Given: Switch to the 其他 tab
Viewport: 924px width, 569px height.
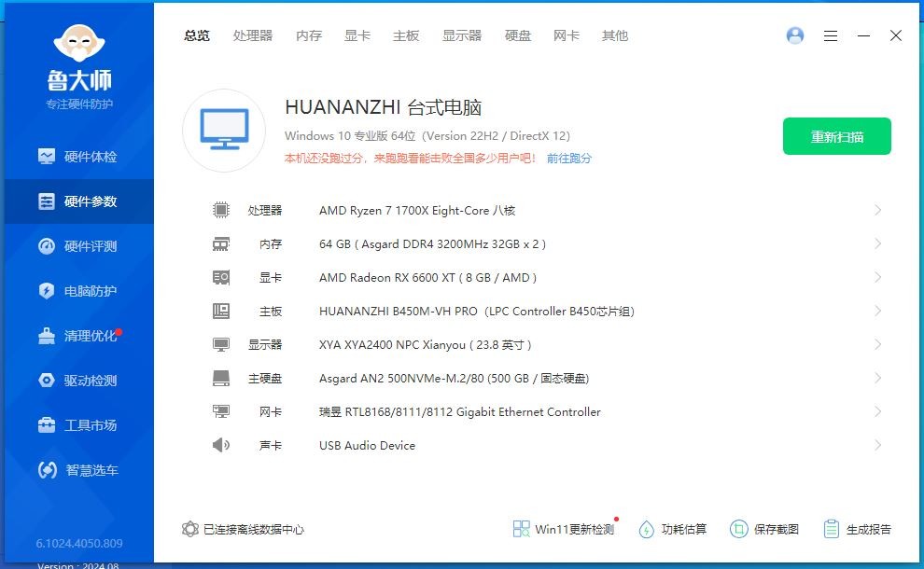Looking at the screenshot, I should coord(615,36).
